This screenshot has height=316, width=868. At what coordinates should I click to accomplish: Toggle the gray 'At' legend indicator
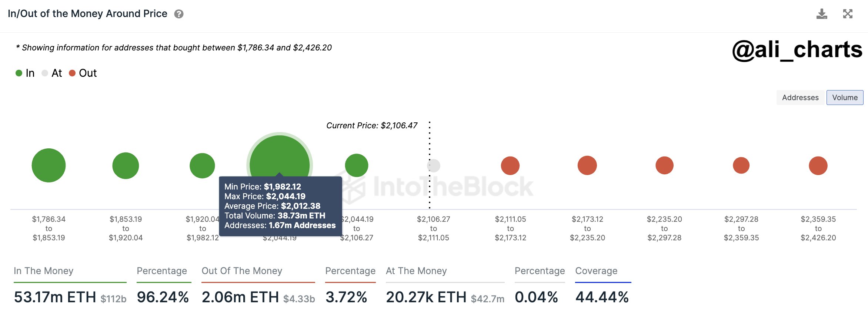[46, 73]
